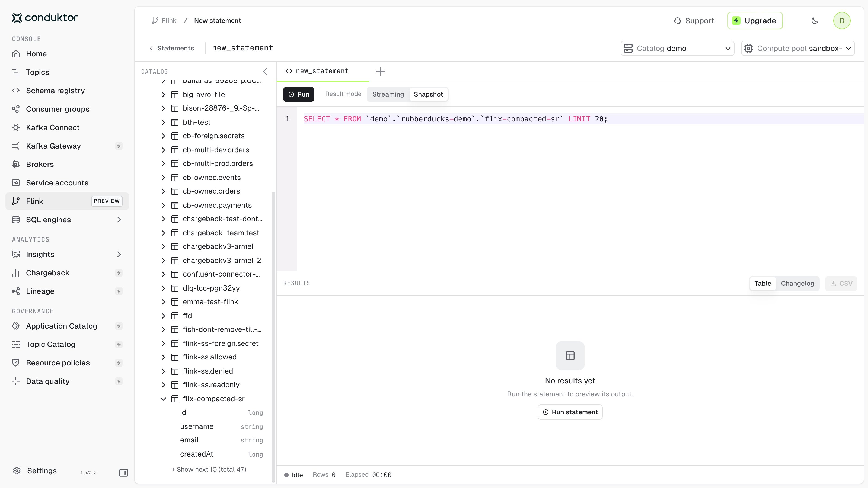This screenshot has width=868, height=488.
Task: Click Run statement in results
Action: click(570, 412)
